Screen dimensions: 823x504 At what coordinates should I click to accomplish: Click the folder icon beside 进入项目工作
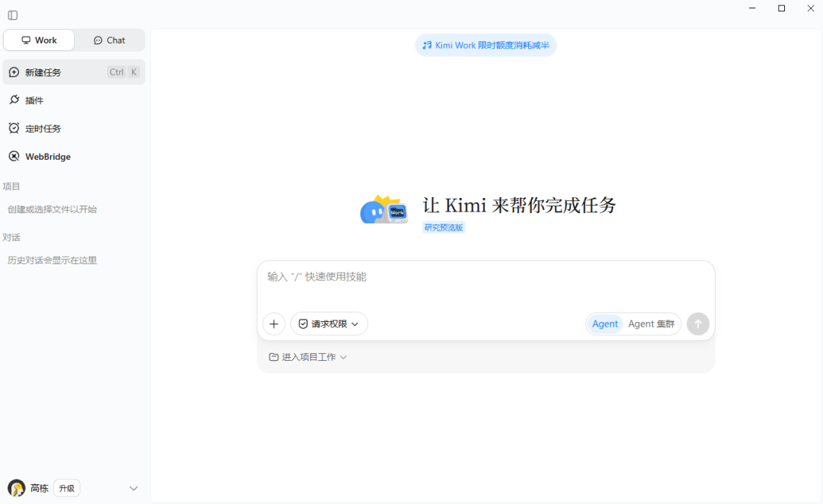pos(274,357)
